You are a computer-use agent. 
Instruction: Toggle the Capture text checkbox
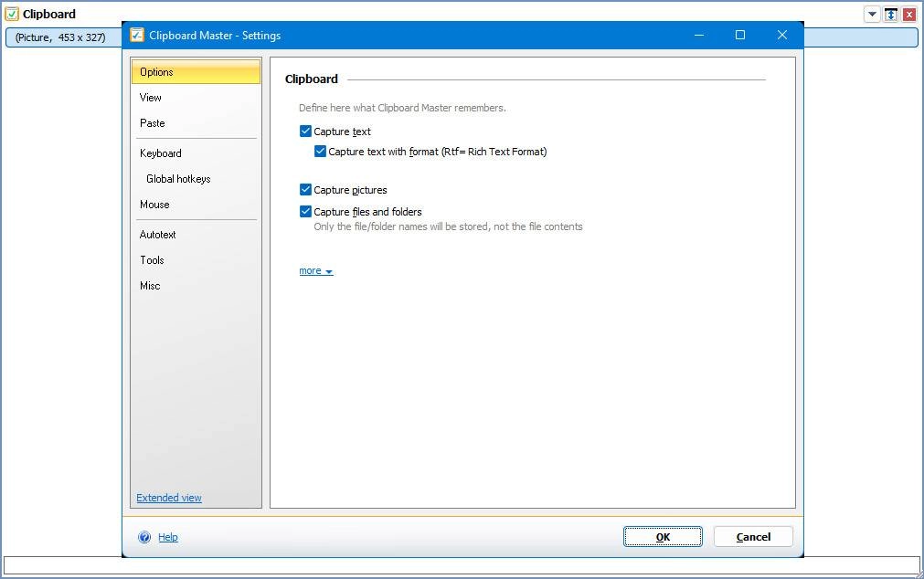(305, 131)
